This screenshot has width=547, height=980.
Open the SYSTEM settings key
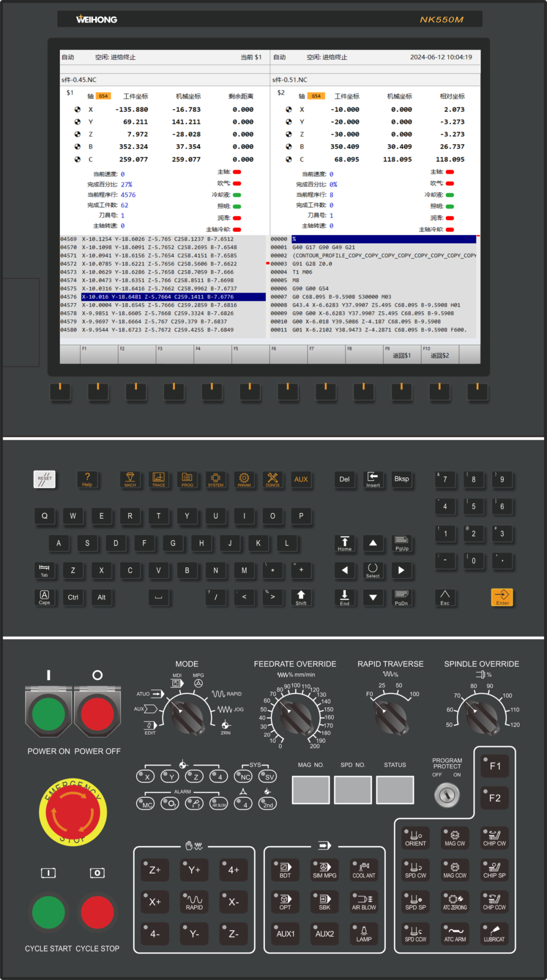point(216,479)
